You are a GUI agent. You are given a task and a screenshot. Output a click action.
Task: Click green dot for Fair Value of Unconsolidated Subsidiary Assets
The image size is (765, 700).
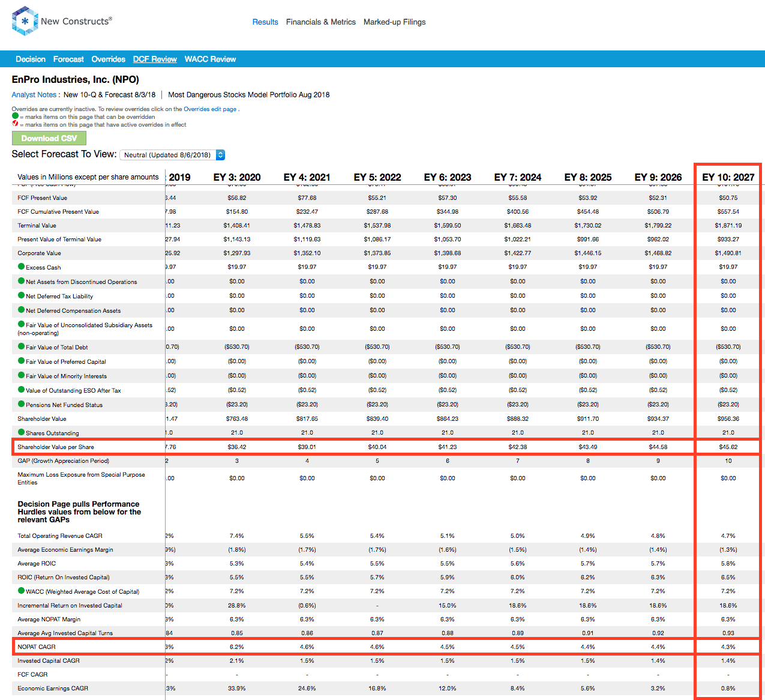point(21,324)
